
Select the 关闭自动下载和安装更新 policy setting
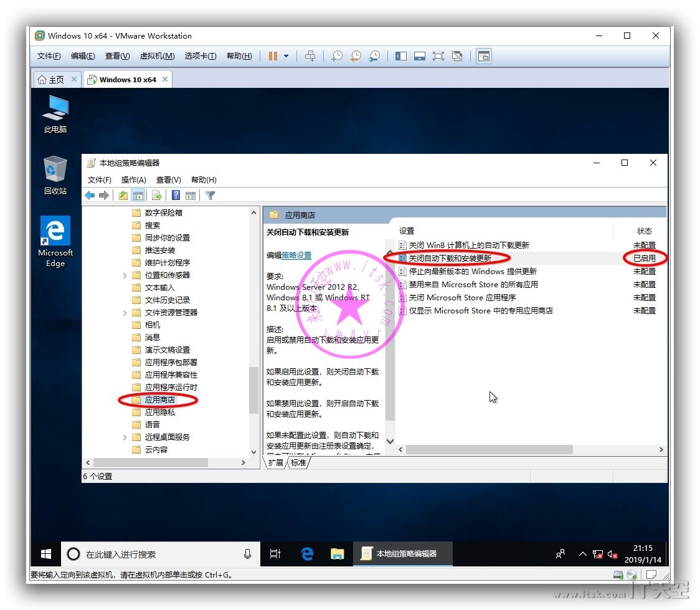pos(450,258)
